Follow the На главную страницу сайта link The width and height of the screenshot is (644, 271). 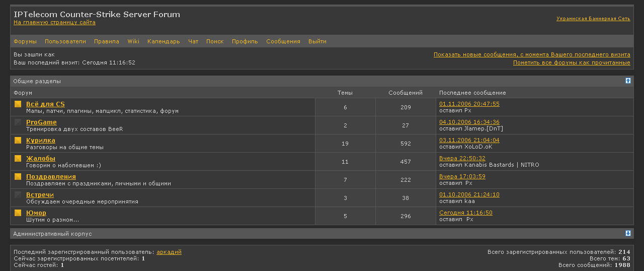coord(54,23)
